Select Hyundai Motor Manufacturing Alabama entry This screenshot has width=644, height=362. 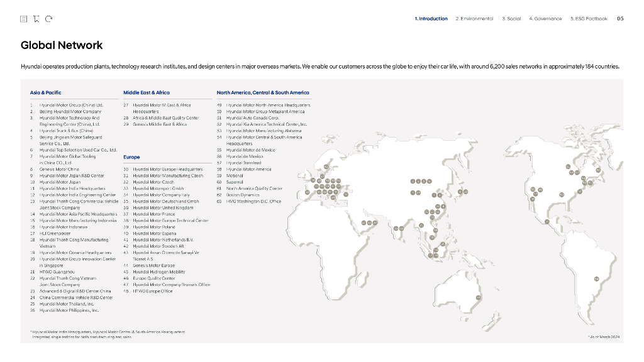(x=264, y=131)
